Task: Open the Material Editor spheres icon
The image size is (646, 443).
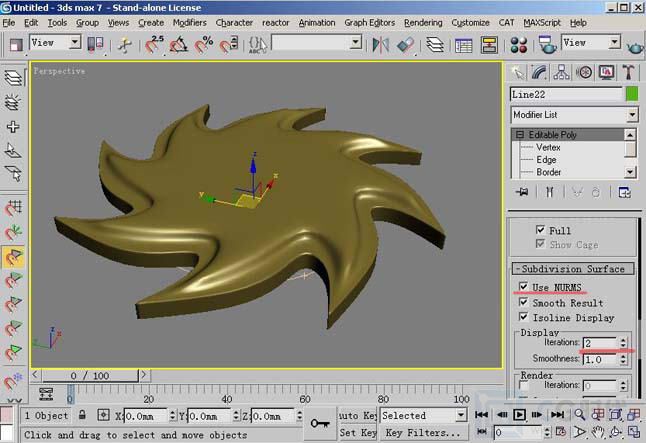Action: (x=519, y=45)
